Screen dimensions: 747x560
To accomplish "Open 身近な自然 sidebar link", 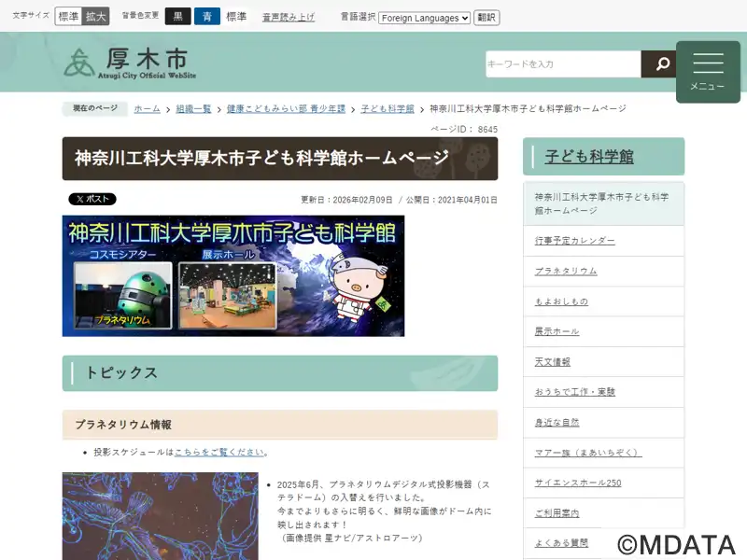I will (557, 423).
